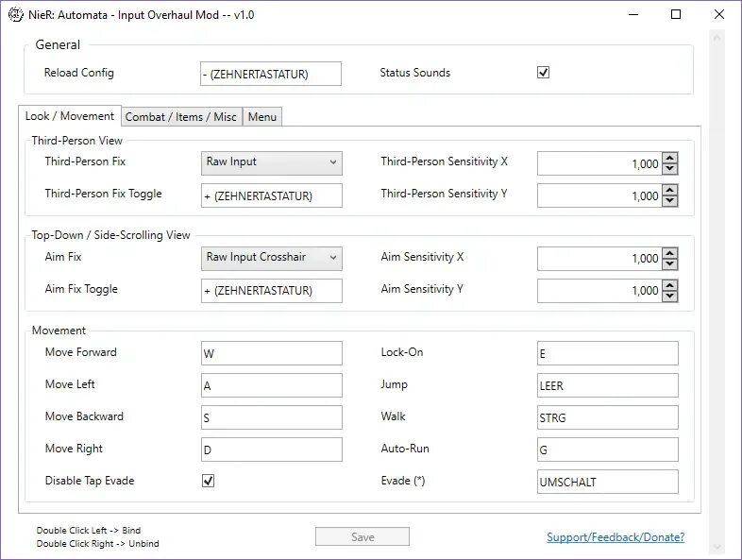Select the Jump key binding field
This screenshot has width=742, height=560.
[x=607, y=385]
